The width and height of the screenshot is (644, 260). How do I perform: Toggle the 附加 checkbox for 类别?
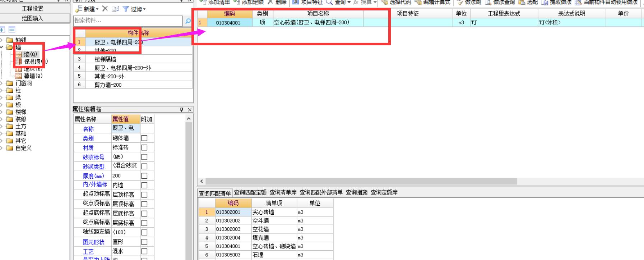(144, 138)
